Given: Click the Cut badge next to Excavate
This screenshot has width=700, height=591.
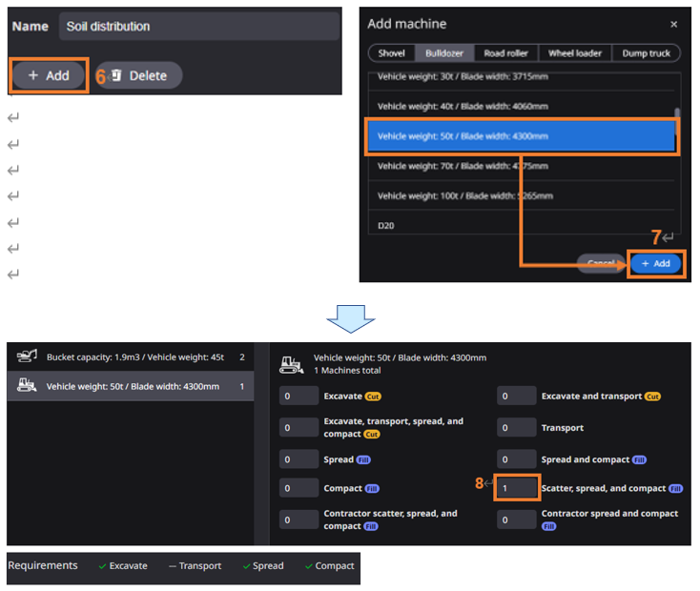Looking at the screenshot, I should coord(373,397).
